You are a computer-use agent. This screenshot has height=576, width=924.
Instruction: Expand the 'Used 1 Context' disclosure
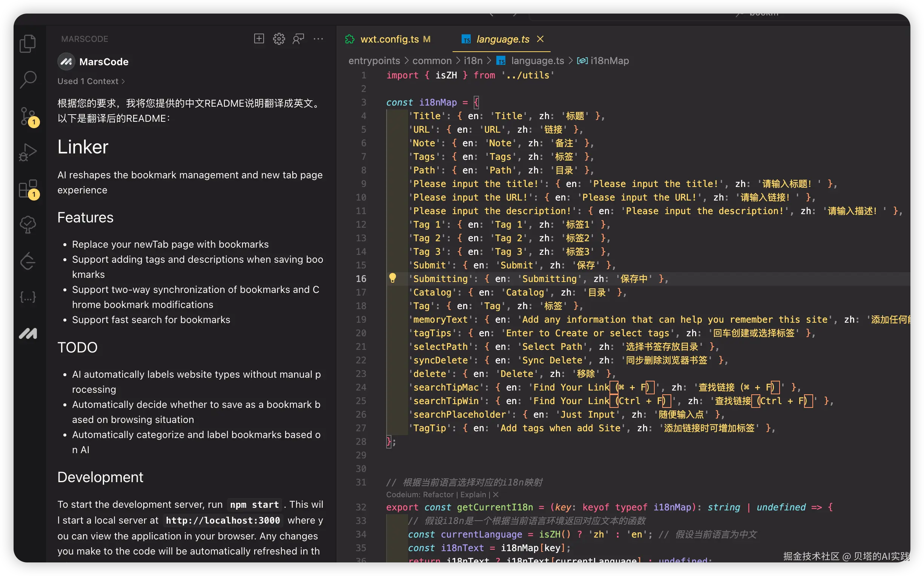(91, 81)
